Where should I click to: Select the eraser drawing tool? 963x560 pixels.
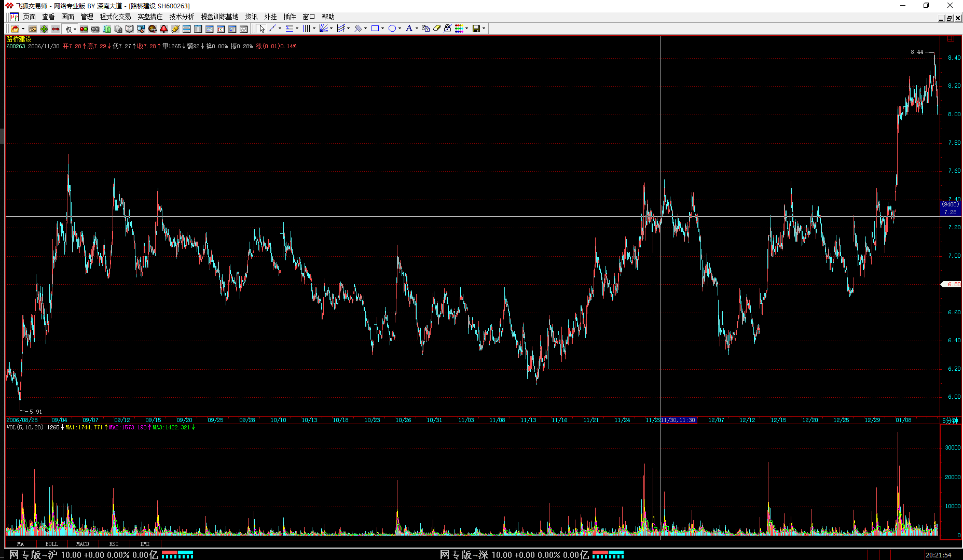point(437,29)
